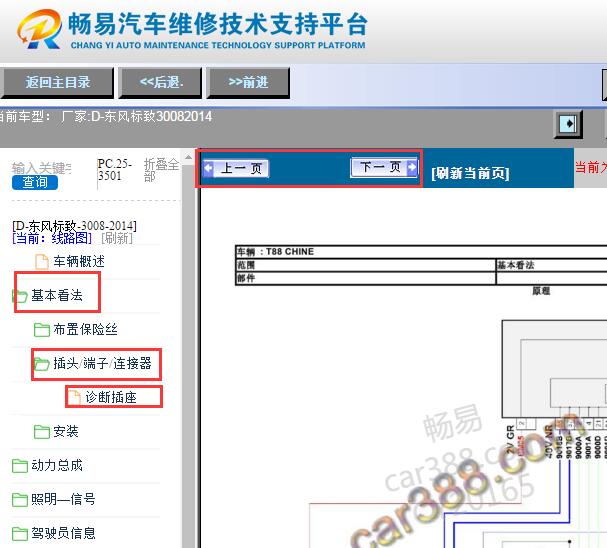Screen dimensions: 607x548
Task: Collapse the 插头/端子/连接器 folder
Action: (x=102, y=363)
